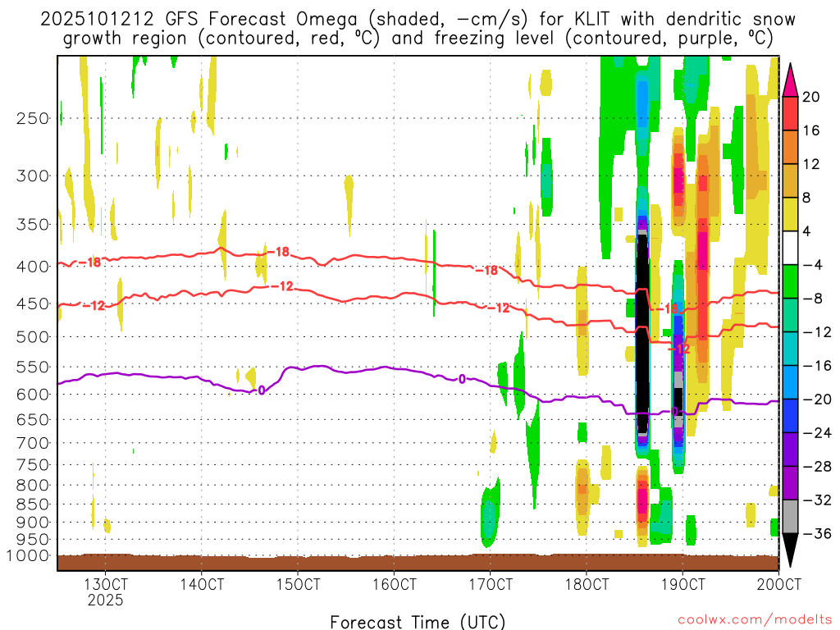This screenshot has height=630, width=840.
Task: Click the 600 pressure level label
Action: [33, 395]
